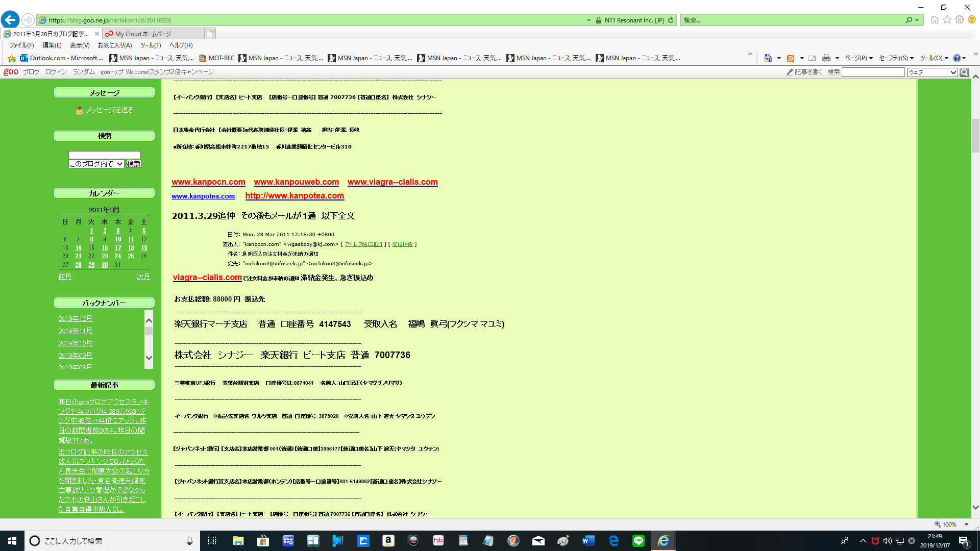Open the このブログ内で dropdown in the sidebar

point(96,164)
